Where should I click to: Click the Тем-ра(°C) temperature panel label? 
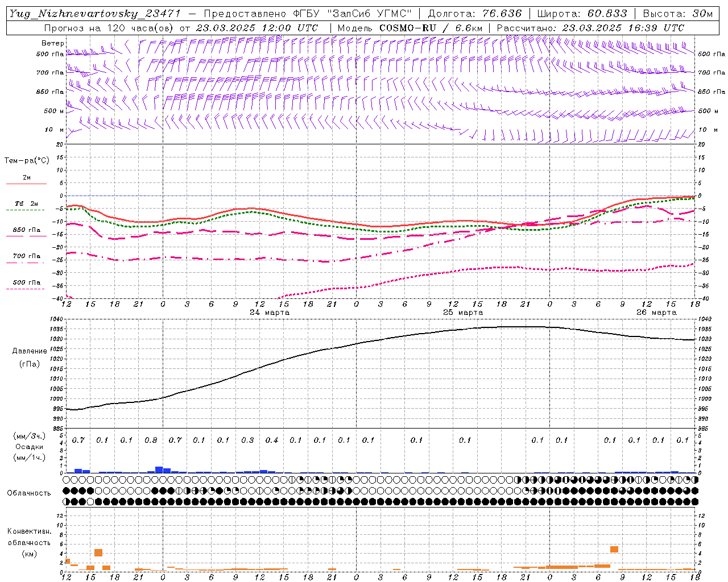27,161
